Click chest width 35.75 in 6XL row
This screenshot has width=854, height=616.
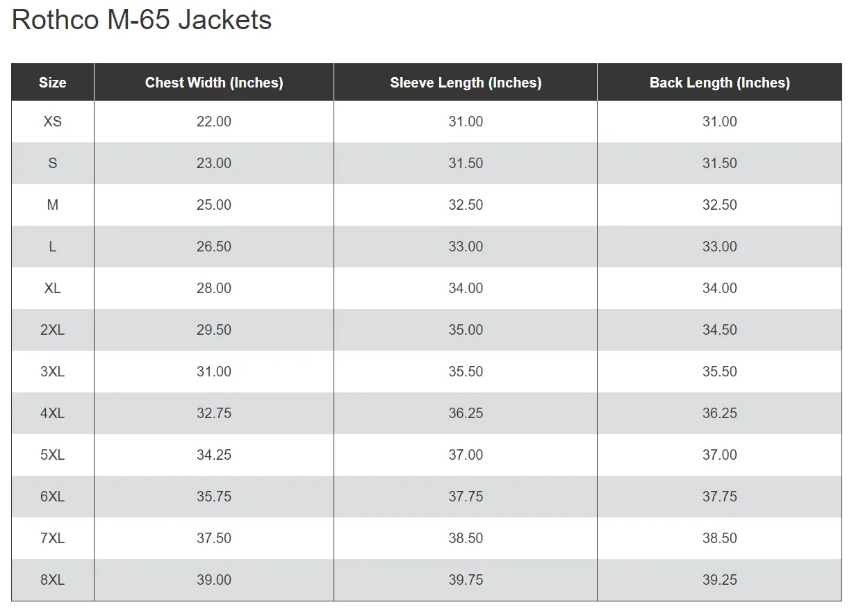[214, 497]
